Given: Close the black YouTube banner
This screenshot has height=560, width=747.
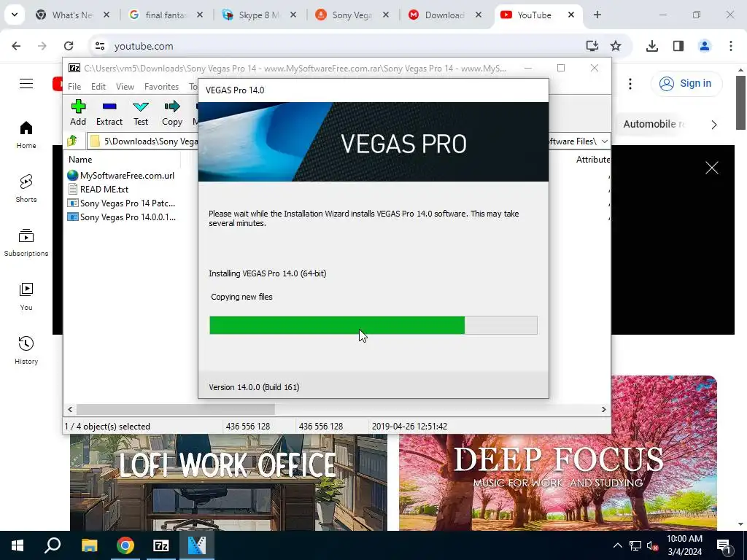Looking at the screenshot, I should (x=711, y=168).
